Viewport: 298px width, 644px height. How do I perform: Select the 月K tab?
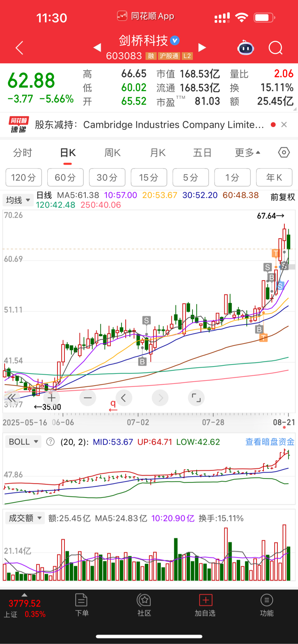click(158, 153)
